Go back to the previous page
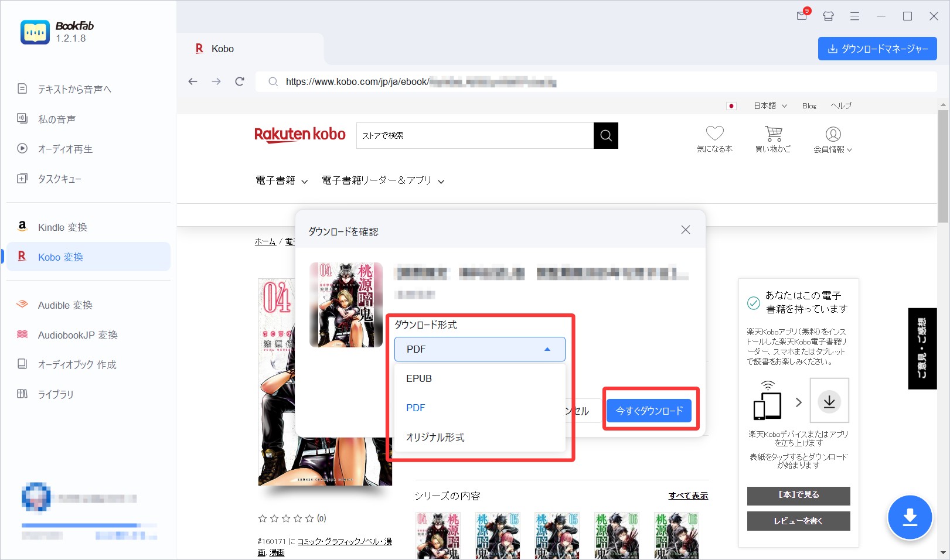 pos(193,81)
